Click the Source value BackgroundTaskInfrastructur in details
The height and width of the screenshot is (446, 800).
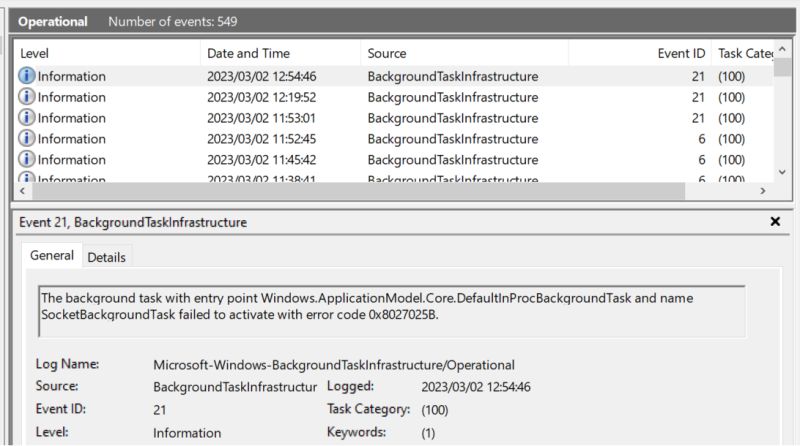(x=235, y=387)
